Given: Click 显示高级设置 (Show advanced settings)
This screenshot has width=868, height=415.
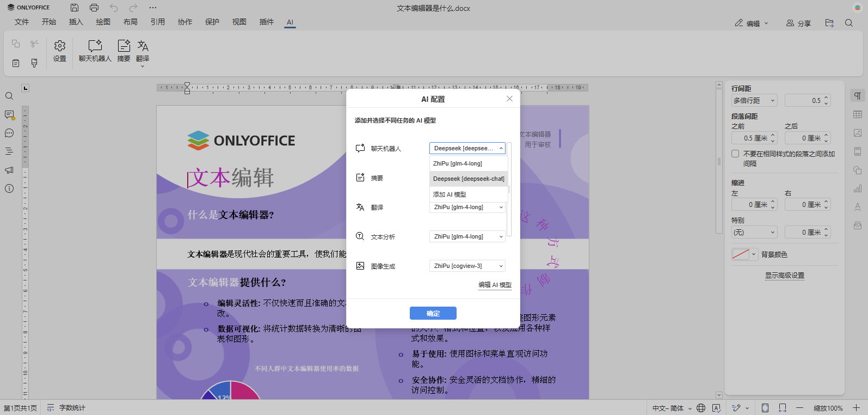Looking at the screenshot, I should [x=784, y=276].
